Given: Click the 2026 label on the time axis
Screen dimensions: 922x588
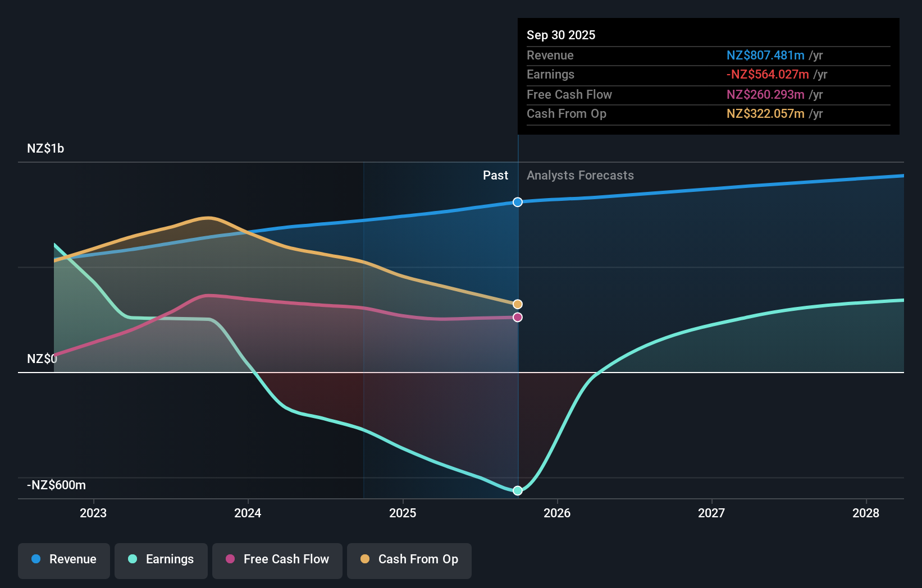Looking at the screenshot, I should pos(557,513).
